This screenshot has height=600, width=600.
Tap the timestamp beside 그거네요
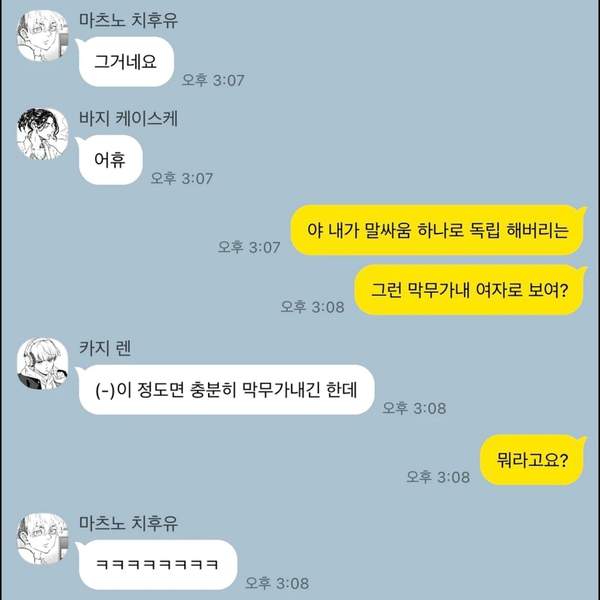point(213,80)
